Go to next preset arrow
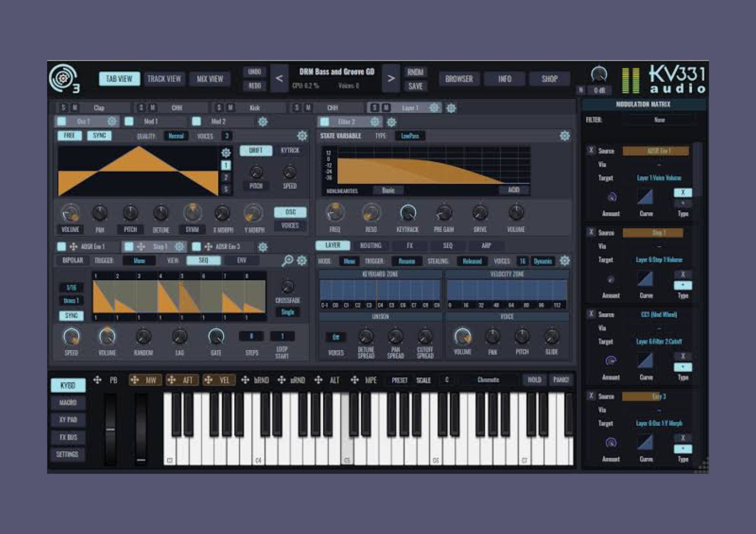The image size is (756, 534). coord(391,79)
